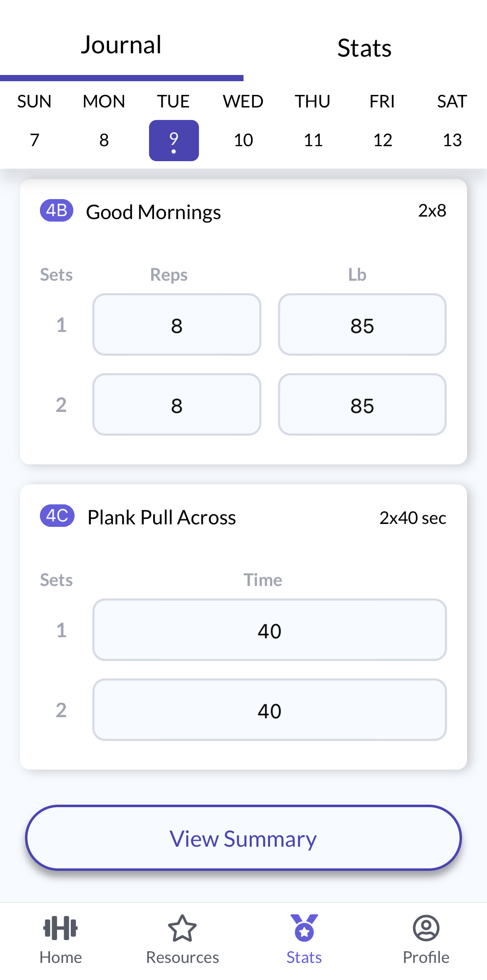This screenshot has width=487, height=980.
Task: Tap the 4C badge on Plank Pull Across
Action: (x=57, y=516)
